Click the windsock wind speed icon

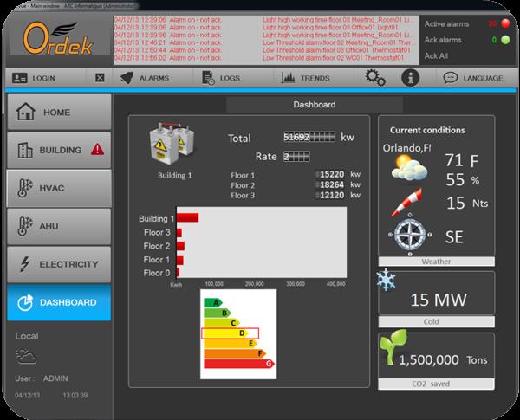tap(407, 201)
